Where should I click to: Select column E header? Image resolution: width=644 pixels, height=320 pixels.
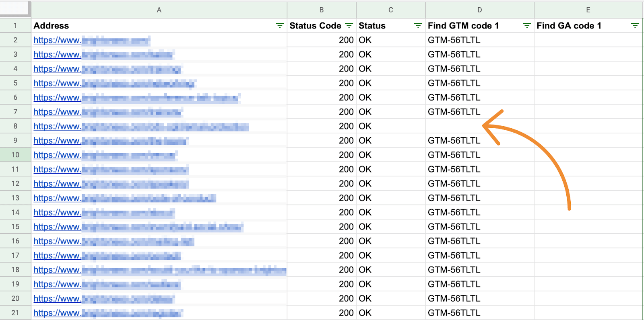click(x=588, y=10)
